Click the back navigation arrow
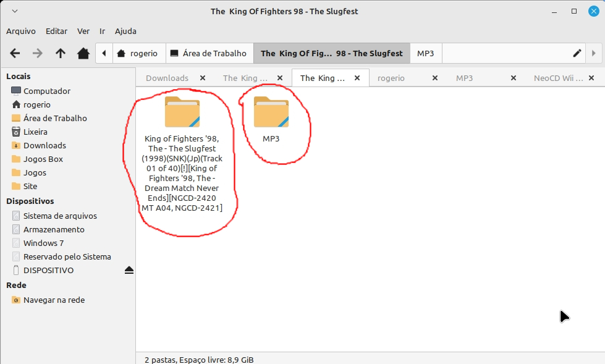Image resolution: width=605 pixels, height=364 pixels. tap(15, 53)
